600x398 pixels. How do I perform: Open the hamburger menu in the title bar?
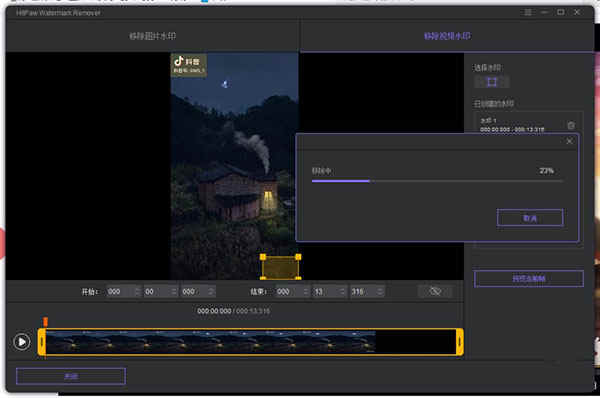[528, 12]
